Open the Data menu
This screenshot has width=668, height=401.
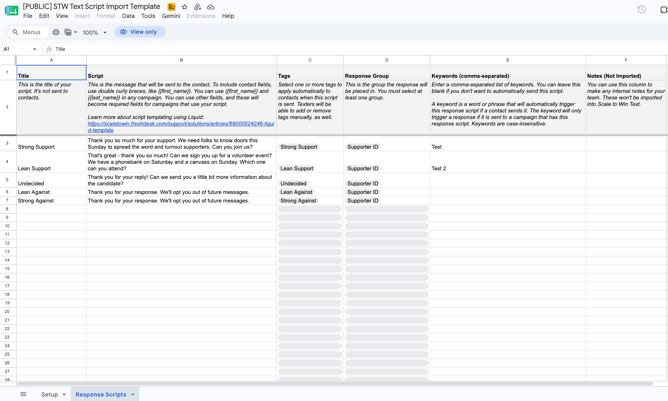point(128,16)
